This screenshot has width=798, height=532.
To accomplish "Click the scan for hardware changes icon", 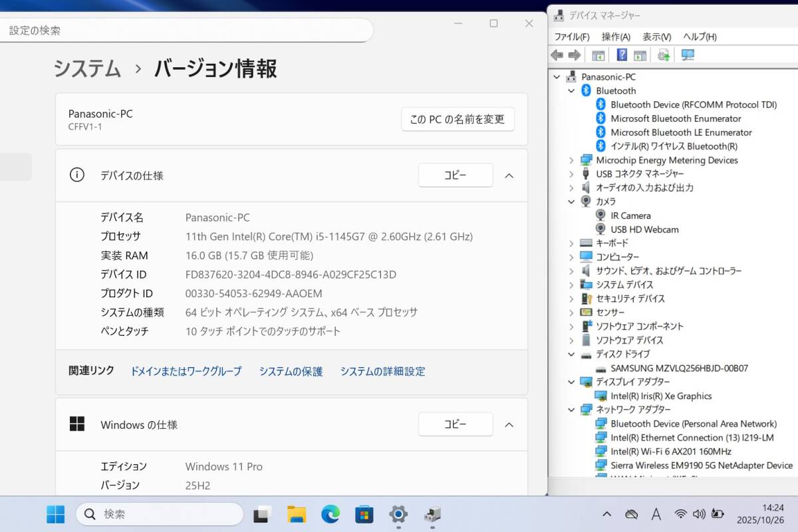I will (688, 55).
